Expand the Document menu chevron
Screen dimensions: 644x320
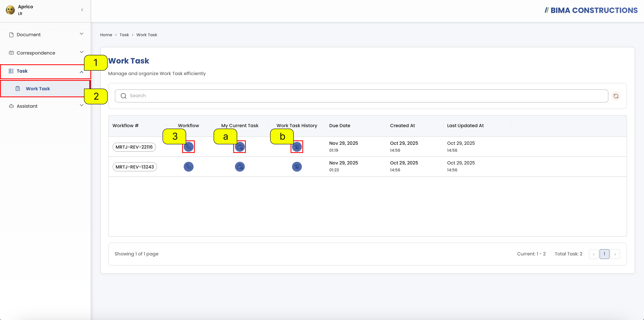point(81,34)
